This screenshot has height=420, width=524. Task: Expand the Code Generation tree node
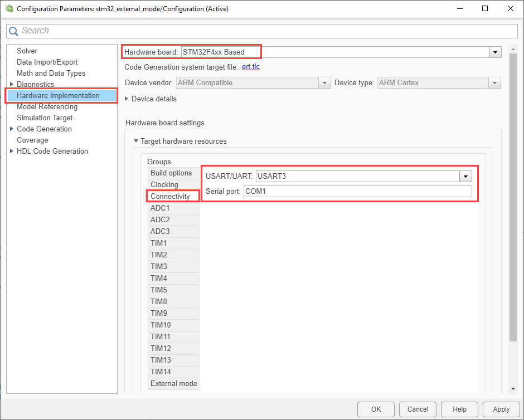click(x=12, y=129)
